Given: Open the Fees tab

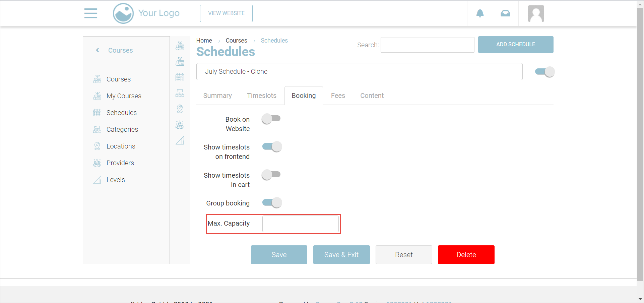Looking at the screenshot, I should pos(338,96).
